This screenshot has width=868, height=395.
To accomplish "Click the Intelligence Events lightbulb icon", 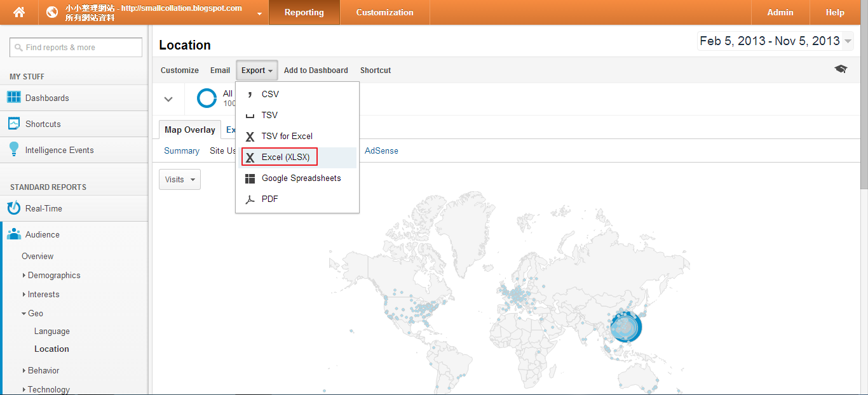I will pyautogui.click(x=14, y=149).
